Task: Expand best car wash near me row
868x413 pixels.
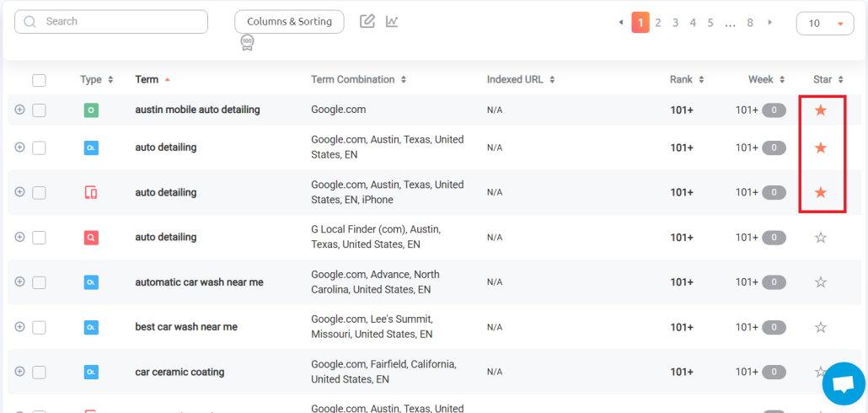Action: coord(19,326)
